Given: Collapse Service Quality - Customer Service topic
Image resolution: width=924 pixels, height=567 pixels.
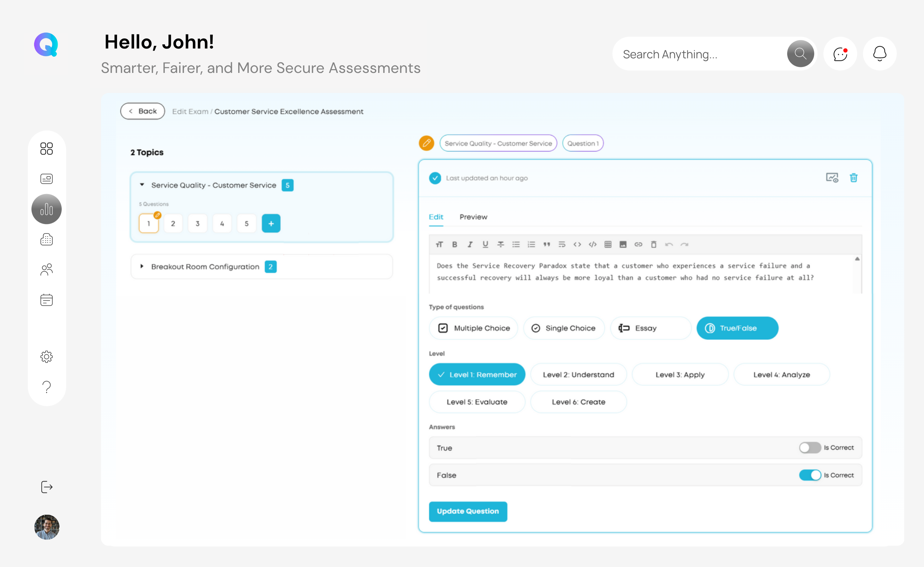Looking at the screenshot, I should pyautogui.click(x=142, y=185).
